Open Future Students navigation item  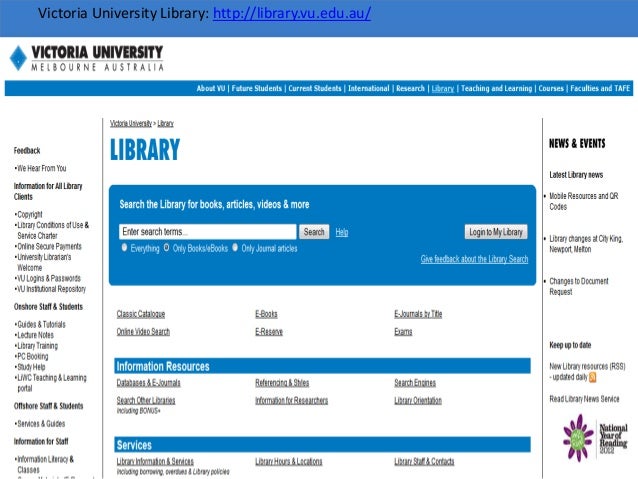(x=257, y=88)
